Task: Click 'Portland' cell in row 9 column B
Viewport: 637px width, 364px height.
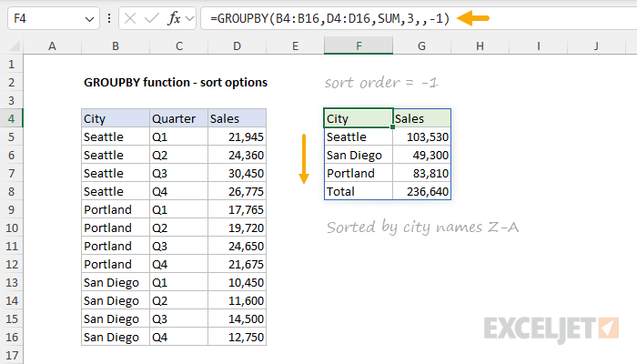Action: 116,209
